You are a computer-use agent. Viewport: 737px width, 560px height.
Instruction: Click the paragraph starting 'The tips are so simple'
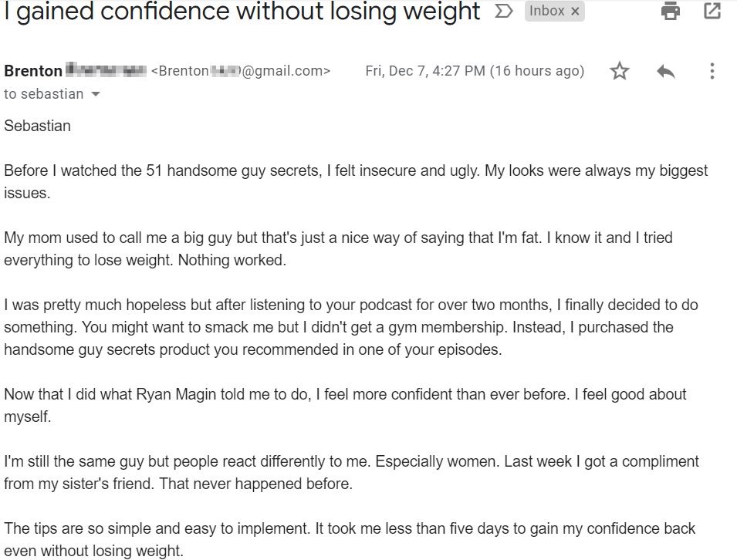coord(350,539)
